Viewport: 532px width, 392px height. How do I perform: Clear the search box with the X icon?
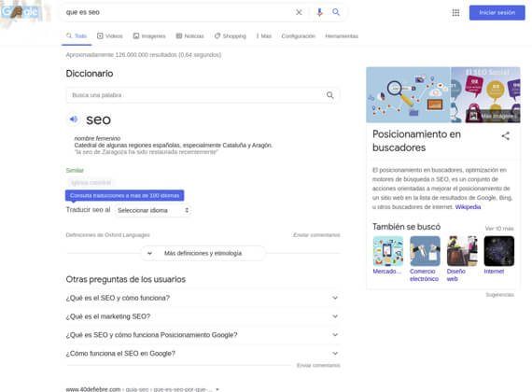[299, 12]
